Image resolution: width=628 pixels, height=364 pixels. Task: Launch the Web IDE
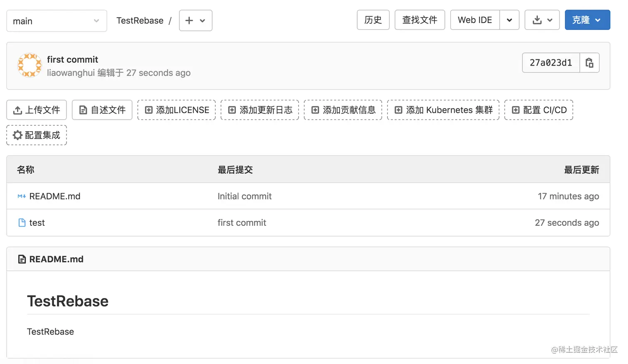[475, 20]
